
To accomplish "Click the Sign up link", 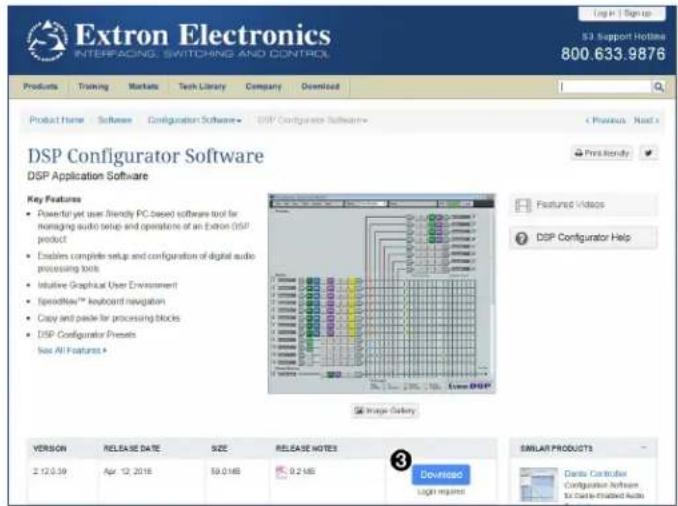I will (638, 13).
